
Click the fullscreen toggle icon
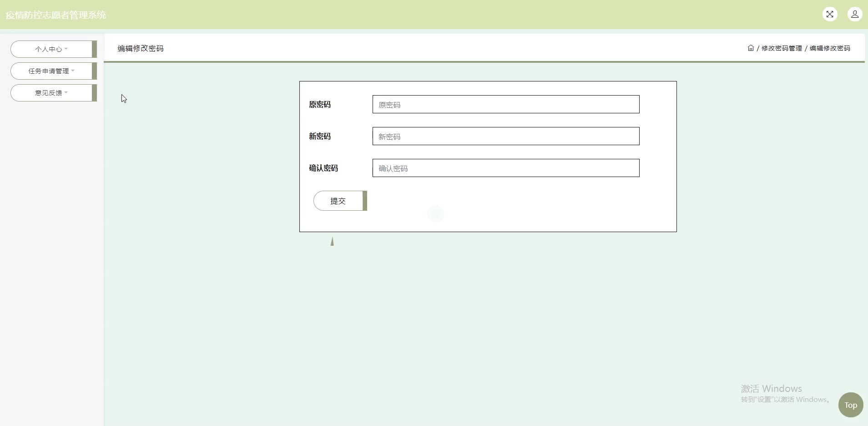coord(830,15)
